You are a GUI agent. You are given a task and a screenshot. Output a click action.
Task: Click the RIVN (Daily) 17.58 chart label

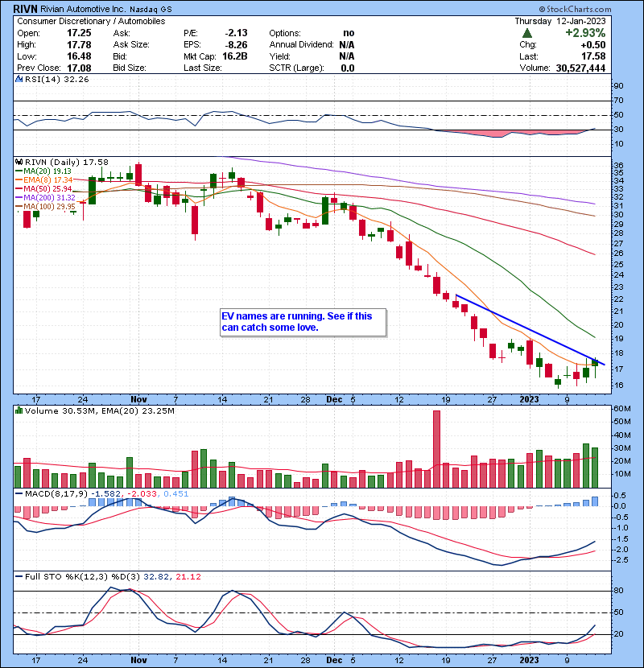(67, 162)
